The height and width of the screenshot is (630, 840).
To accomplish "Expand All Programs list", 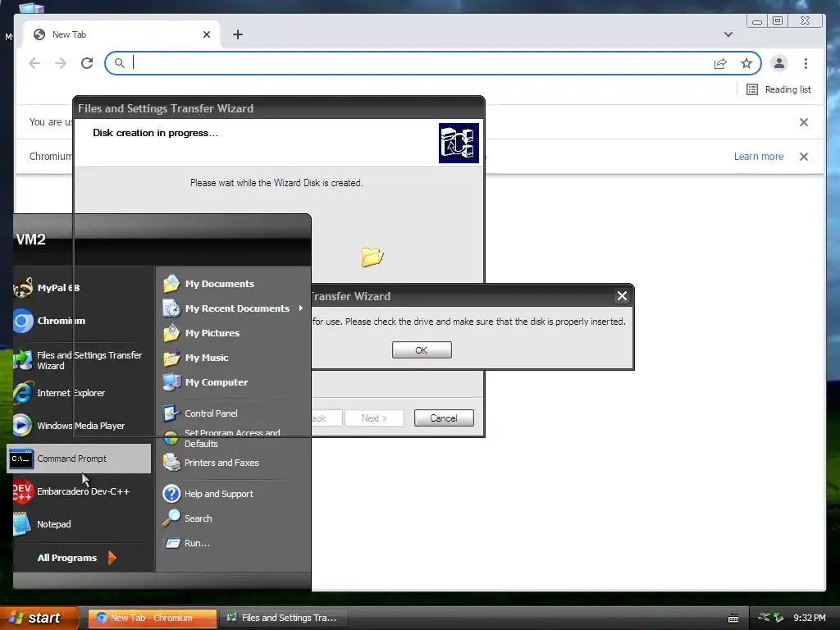I will 76,558.
